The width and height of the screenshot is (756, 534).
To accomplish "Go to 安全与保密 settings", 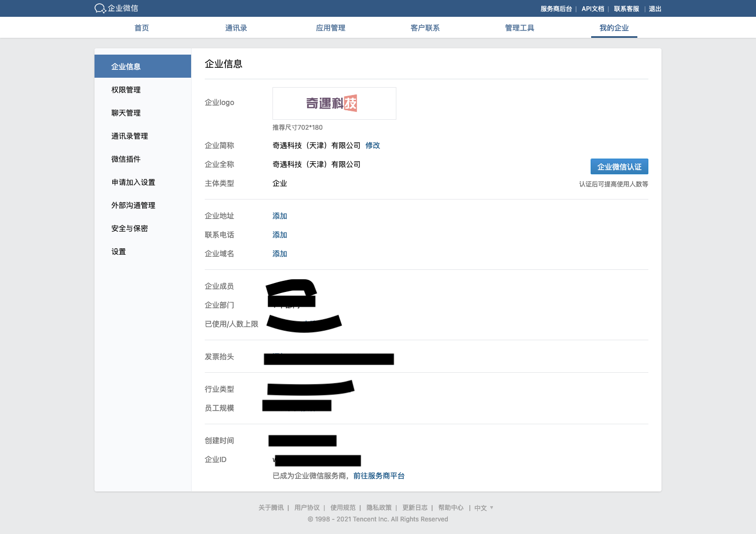I will 130,228.
